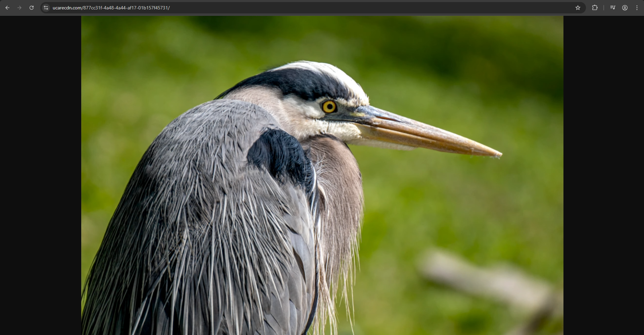The width and height of the screenshot is (644, 335).
Task: Click the ucarecdn.com URL text
Action: (x=111, y=8)
